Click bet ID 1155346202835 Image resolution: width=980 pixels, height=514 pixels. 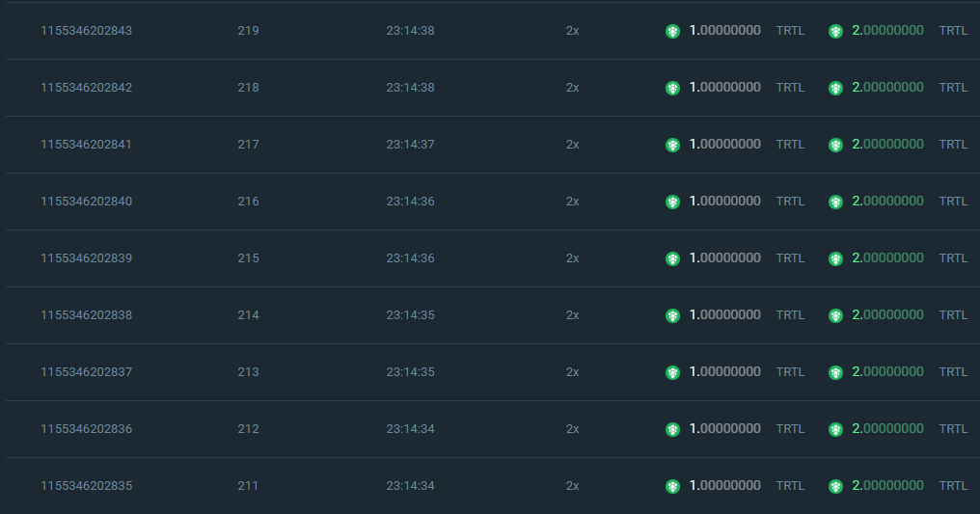(86, 486)
